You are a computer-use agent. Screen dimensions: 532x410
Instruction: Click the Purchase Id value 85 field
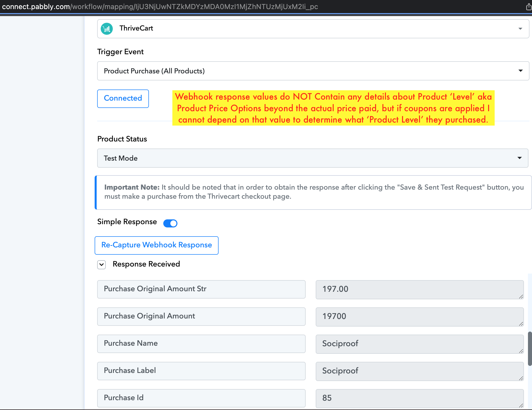(420, 398)
